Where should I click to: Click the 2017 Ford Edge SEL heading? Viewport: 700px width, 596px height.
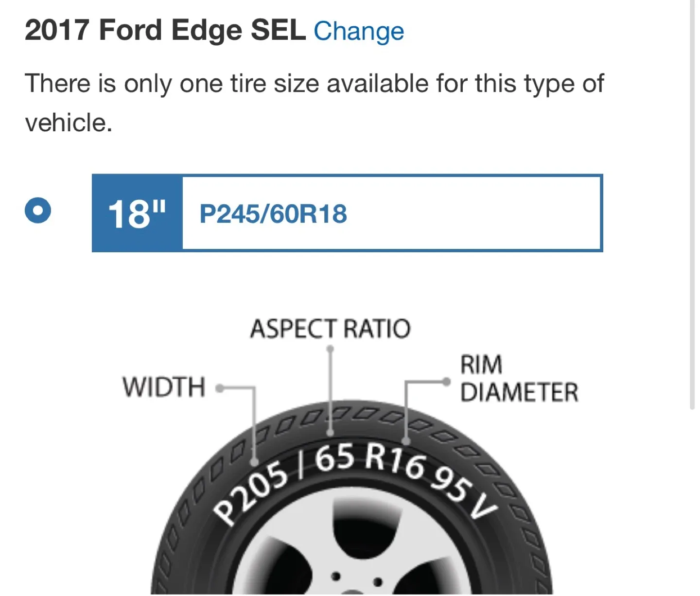point(165,30)
